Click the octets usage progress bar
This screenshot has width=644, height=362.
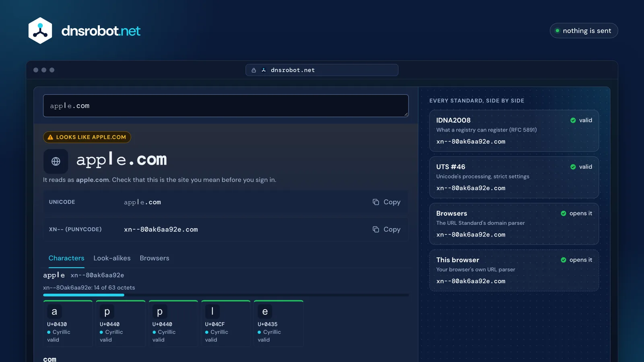point(226,295)
